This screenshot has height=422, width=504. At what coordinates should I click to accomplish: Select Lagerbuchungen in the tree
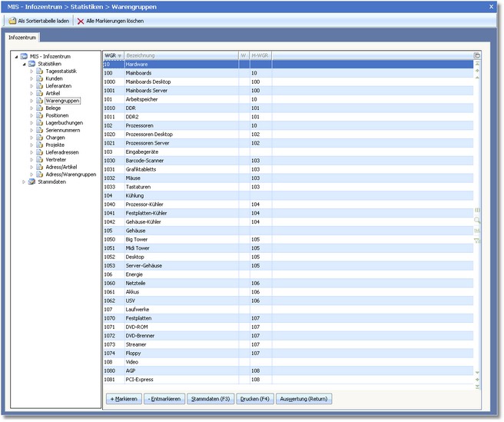65,123
